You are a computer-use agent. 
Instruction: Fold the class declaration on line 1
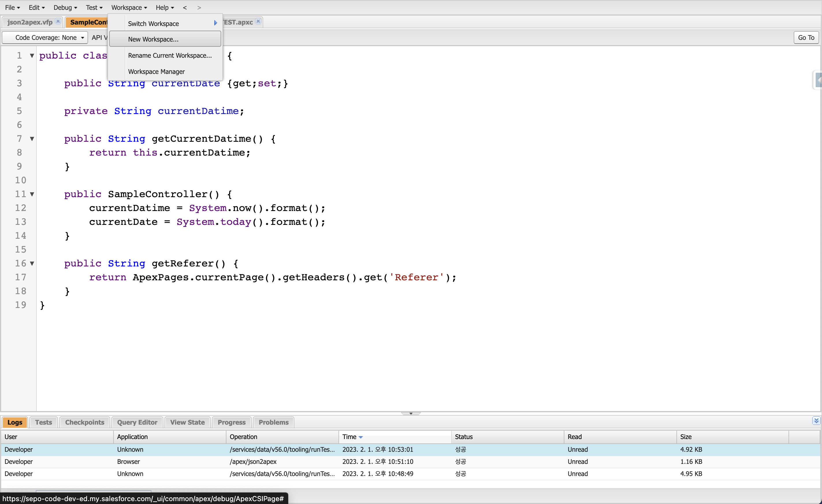click(x=32, y=56)
